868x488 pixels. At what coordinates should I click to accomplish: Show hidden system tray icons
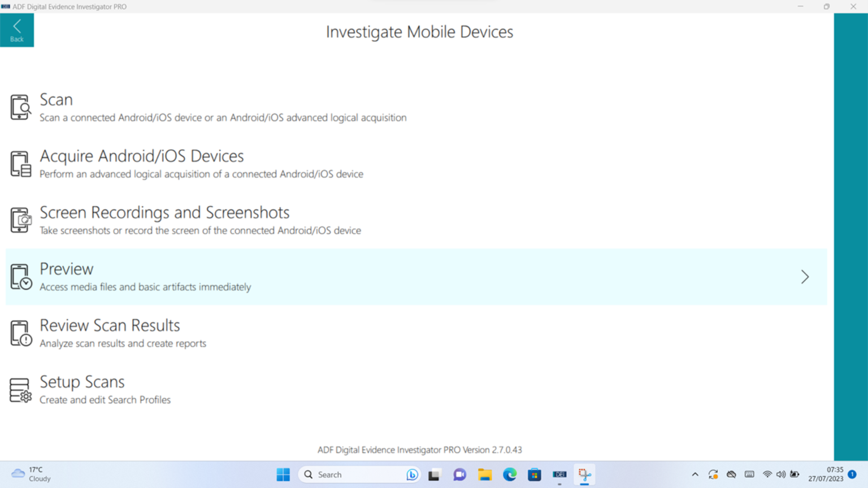[695, 474]
